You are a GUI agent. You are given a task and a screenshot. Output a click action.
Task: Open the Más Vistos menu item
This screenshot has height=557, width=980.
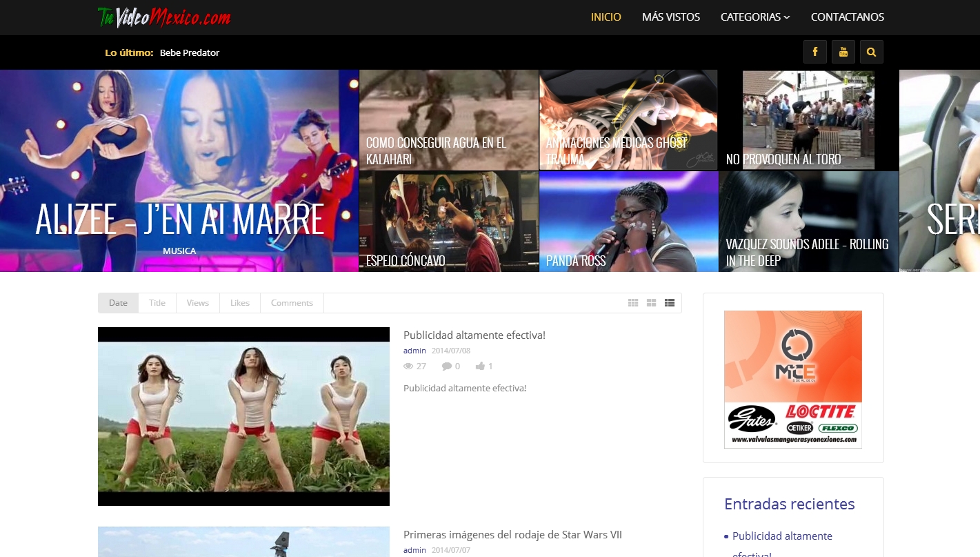[x=670, y=17]
